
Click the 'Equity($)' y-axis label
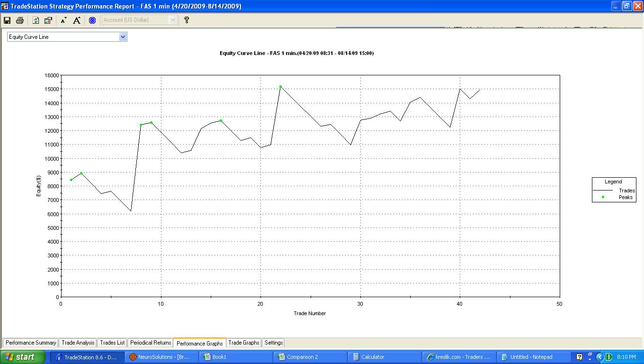39,186
